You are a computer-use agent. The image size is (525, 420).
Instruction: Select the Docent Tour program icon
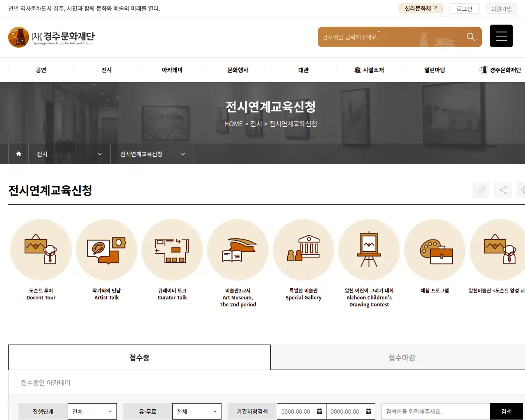[41, 250]
